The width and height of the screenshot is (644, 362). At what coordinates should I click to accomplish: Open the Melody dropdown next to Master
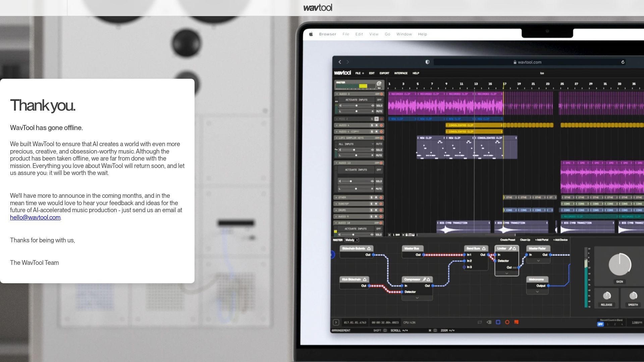[352, 240]
